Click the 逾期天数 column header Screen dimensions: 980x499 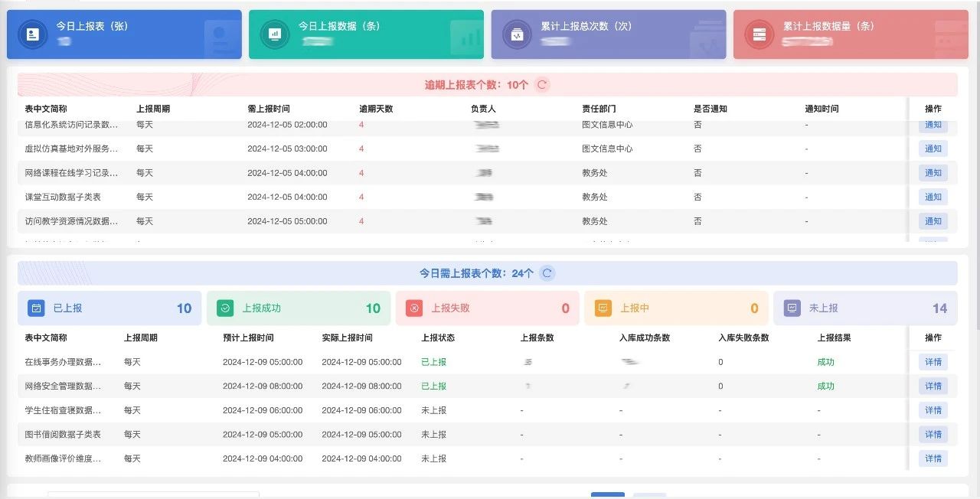click(x=376, y=109)
